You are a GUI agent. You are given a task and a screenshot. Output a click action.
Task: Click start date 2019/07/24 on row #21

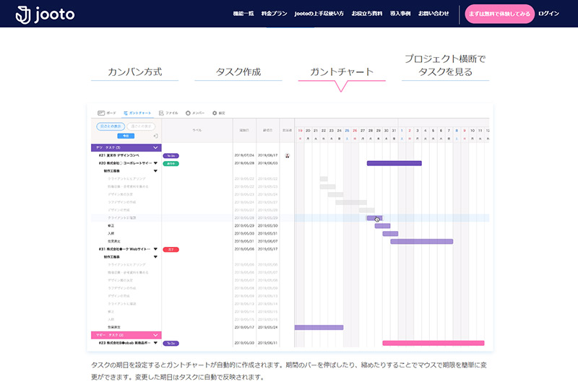[x=244, y=155]
